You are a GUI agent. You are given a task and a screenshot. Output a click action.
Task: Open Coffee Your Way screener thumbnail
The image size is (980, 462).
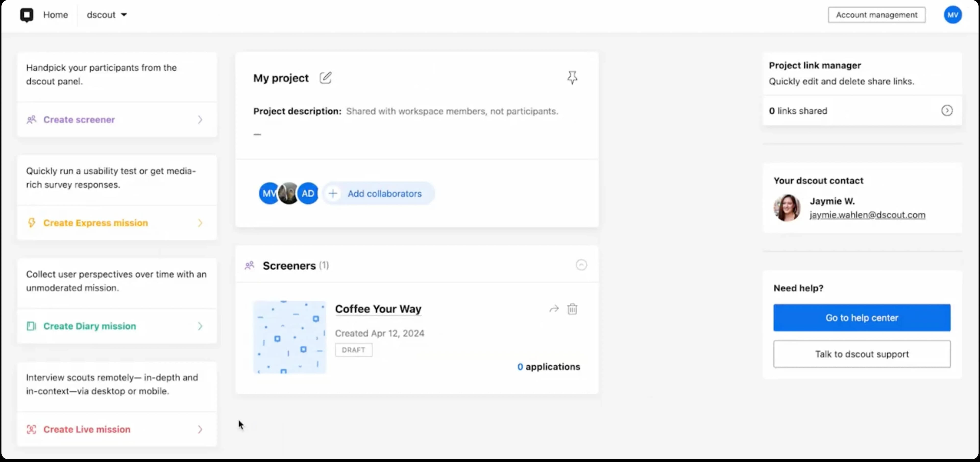click(289, 337)
